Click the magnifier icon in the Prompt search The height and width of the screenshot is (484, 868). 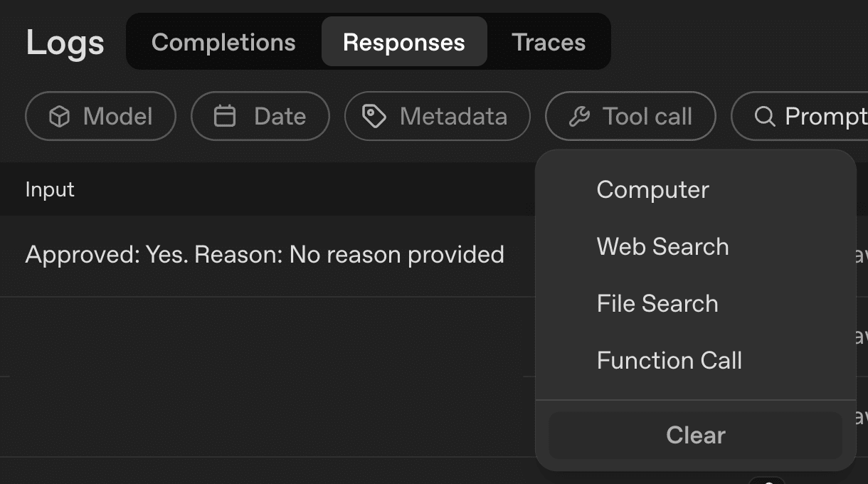(765, 117)
